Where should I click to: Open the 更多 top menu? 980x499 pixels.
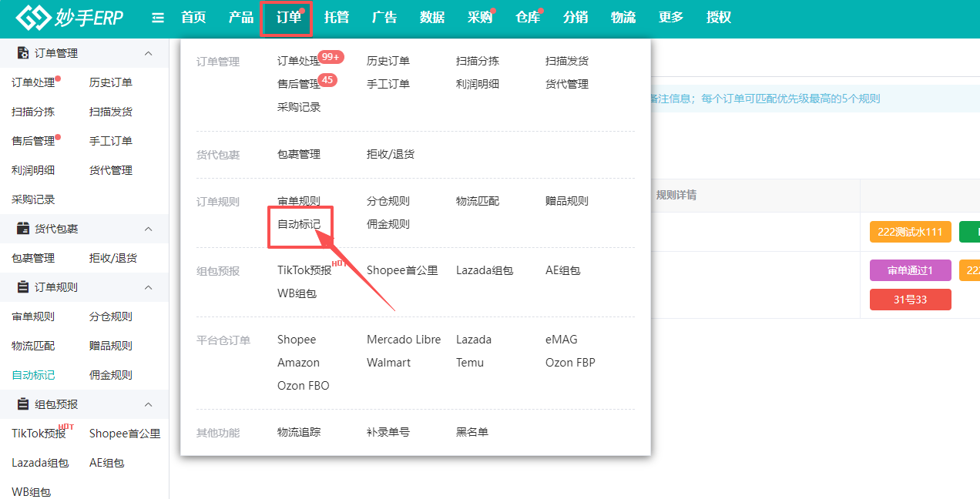(671, 18)
